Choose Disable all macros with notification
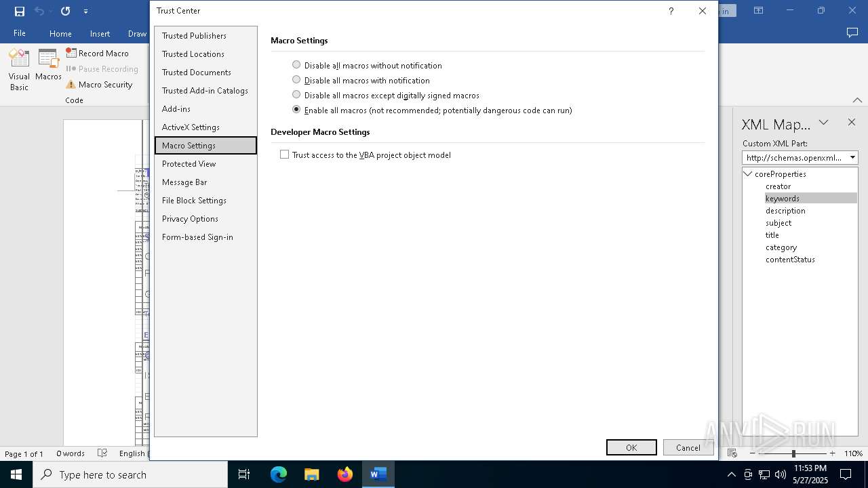 pyautogui.click(x=296, y=80)
